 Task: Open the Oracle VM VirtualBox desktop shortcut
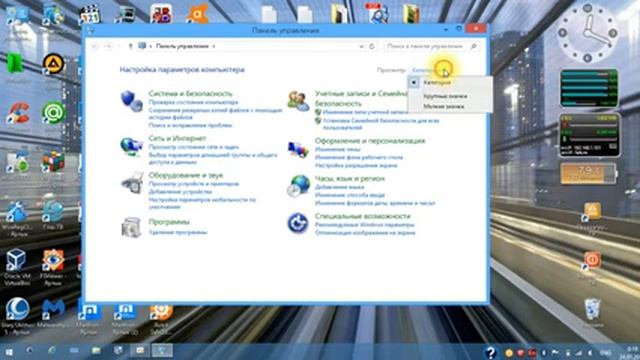coord(16,267)
